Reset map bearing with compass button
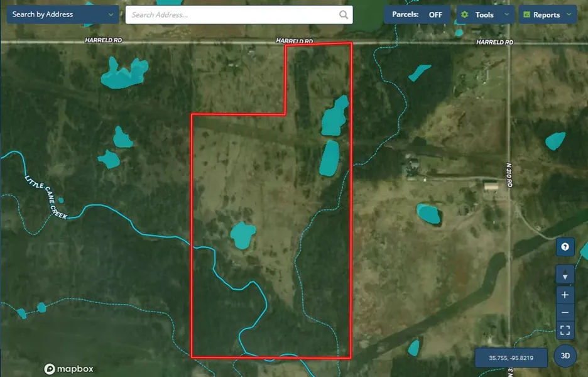 click(565, 275)
